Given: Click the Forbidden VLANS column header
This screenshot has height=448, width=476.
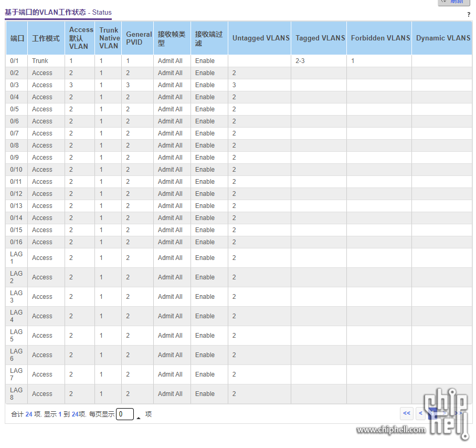Looking at the screenshot, I should (x=379, y=38).
